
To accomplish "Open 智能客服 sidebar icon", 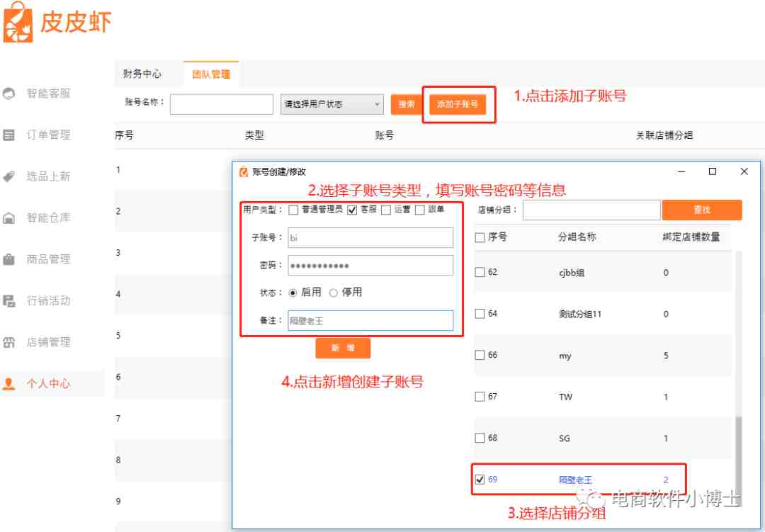I will pos(8,94).
